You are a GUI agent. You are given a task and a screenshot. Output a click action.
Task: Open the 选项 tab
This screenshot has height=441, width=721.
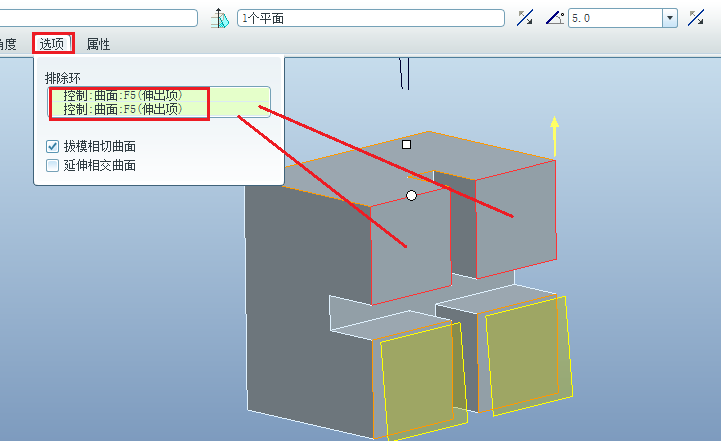[52, 44]
